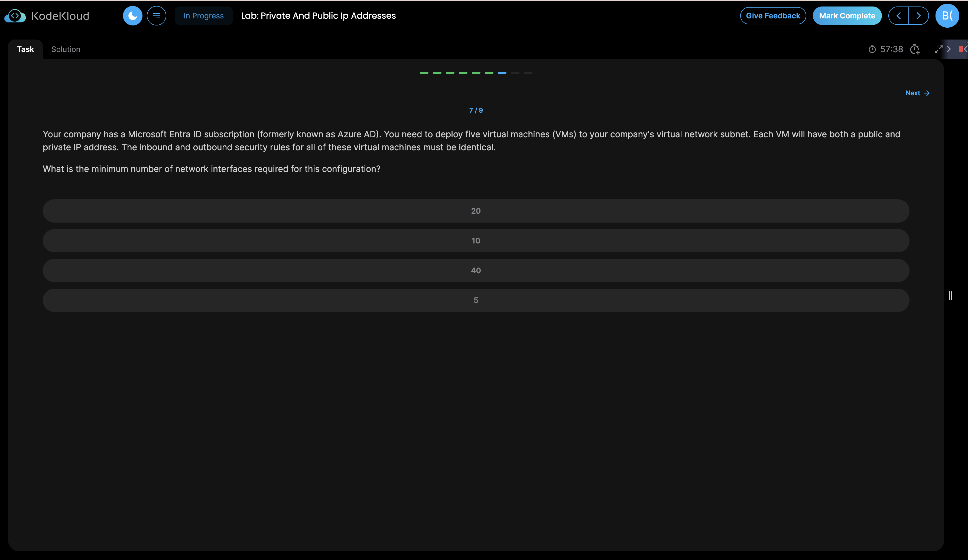
Task: Select the Task tab
Action: tap(25, 49)
